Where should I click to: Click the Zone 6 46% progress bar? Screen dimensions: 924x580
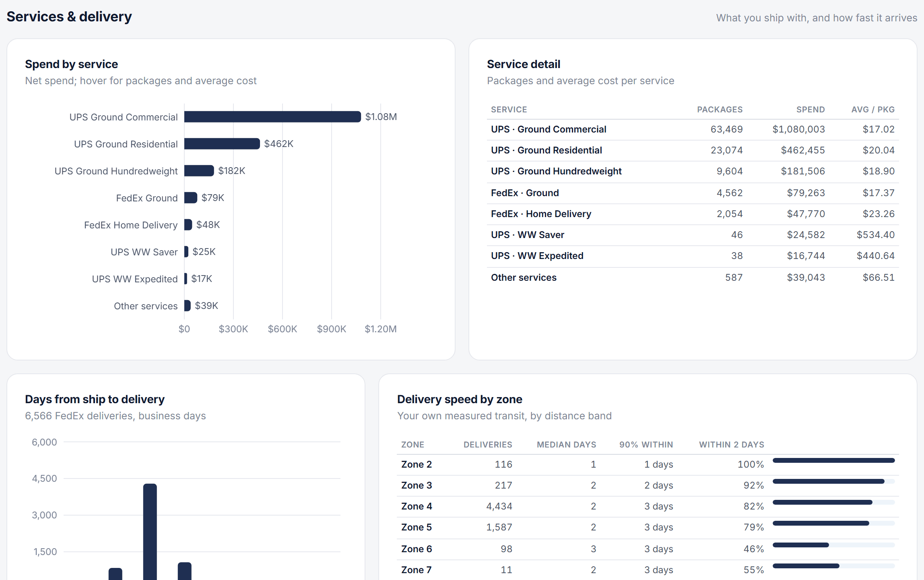833,545
